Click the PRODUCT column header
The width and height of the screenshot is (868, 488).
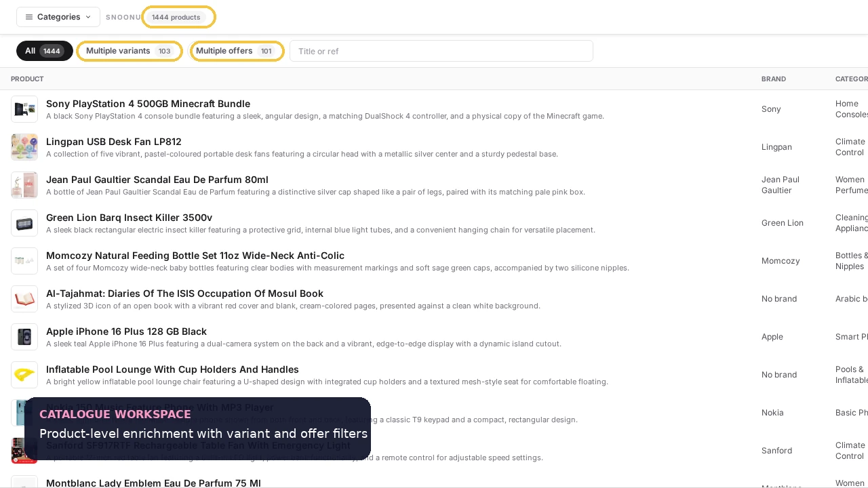pyautogui.click(x=27, y=79)
